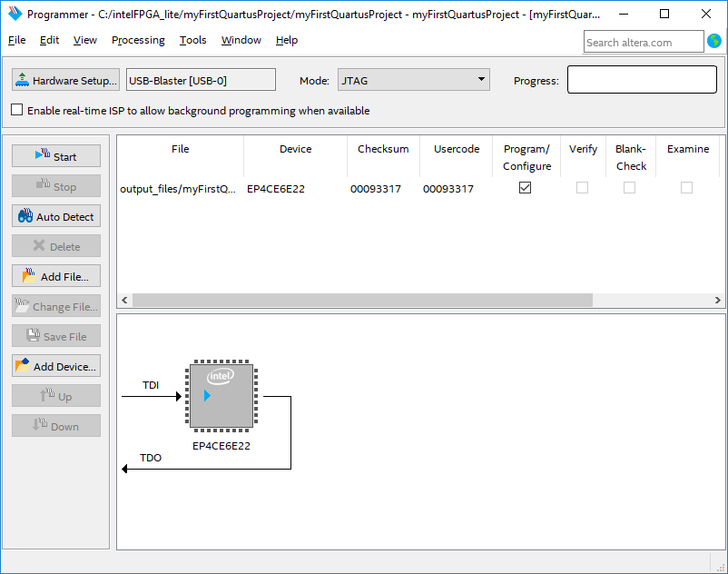Viewport: 728px width, 574px height.
Task: Focus the Search altera.com field
Action: tap(644, 42)
